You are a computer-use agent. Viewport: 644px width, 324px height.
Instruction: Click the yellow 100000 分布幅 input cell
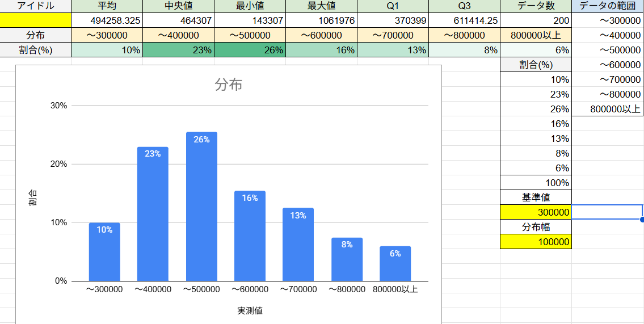[536, 242]
